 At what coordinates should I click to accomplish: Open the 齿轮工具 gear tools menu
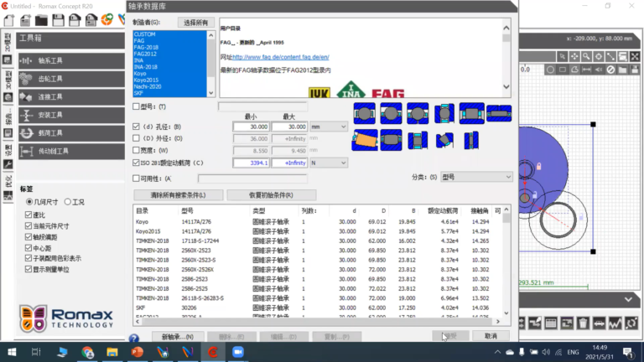tap(71, 79)
